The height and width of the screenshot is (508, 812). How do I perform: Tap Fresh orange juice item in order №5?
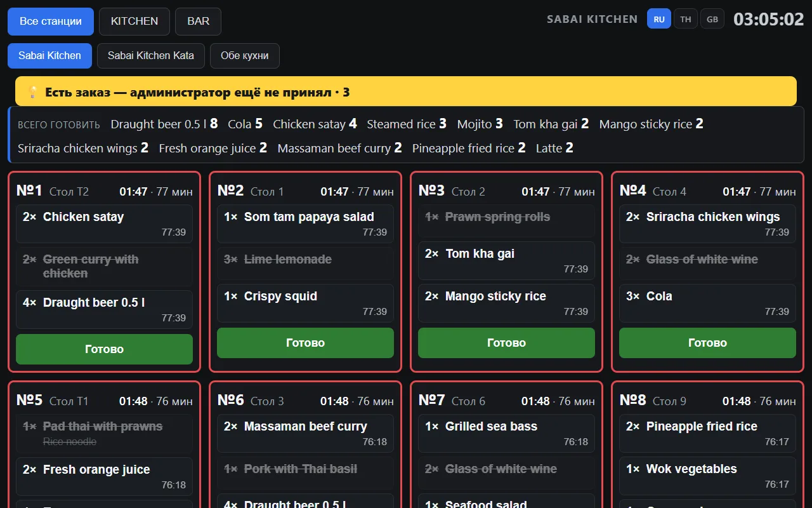coord(104,476)
